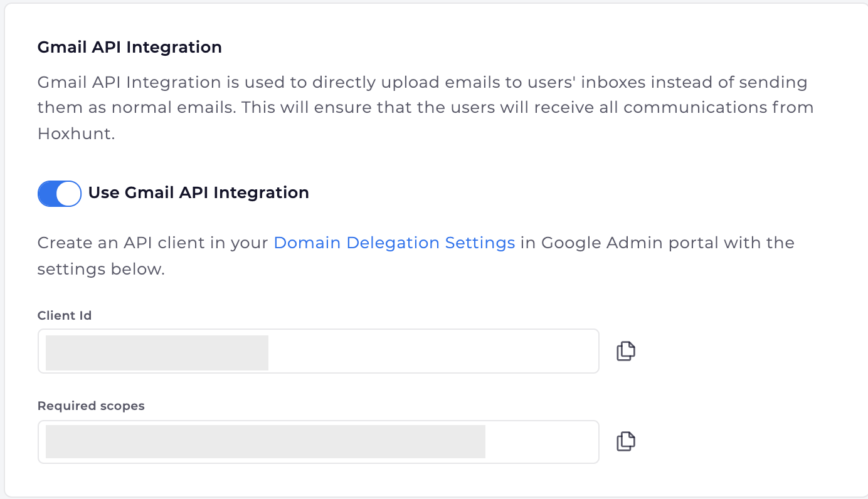
Task: Focus the Client Id input field
Action: 319,351
